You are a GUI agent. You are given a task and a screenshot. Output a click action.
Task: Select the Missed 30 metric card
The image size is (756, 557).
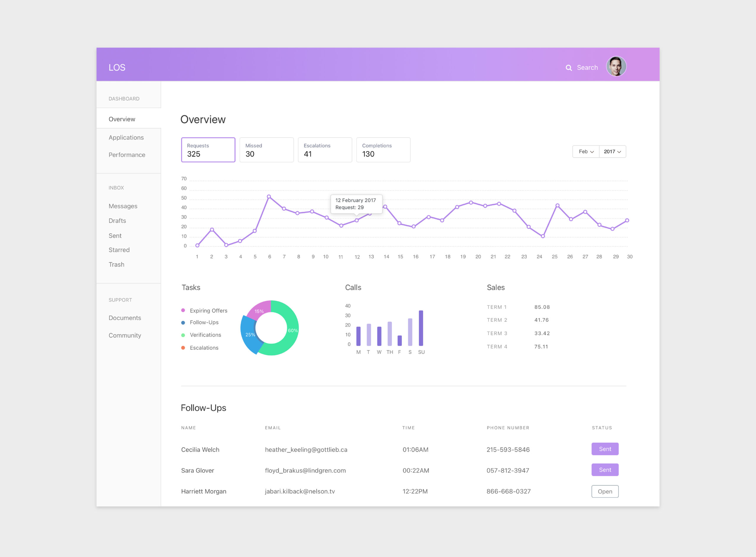(266, 150)
